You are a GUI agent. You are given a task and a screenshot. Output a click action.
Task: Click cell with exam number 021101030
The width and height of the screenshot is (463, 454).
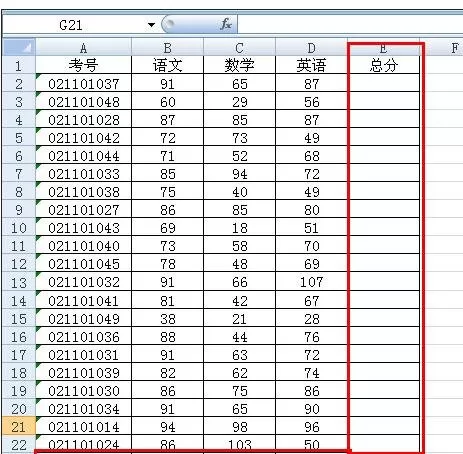pos(84,390)
